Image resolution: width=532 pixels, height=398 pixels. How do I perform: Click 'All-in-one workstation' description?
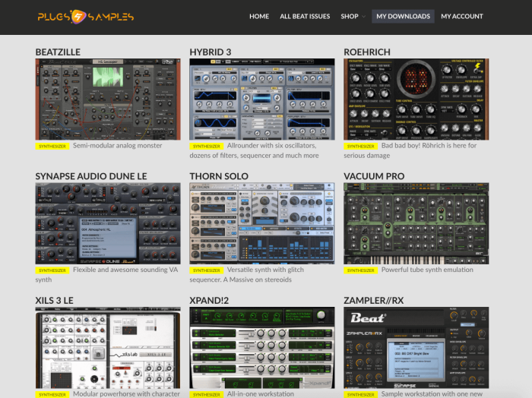[261, 393]
